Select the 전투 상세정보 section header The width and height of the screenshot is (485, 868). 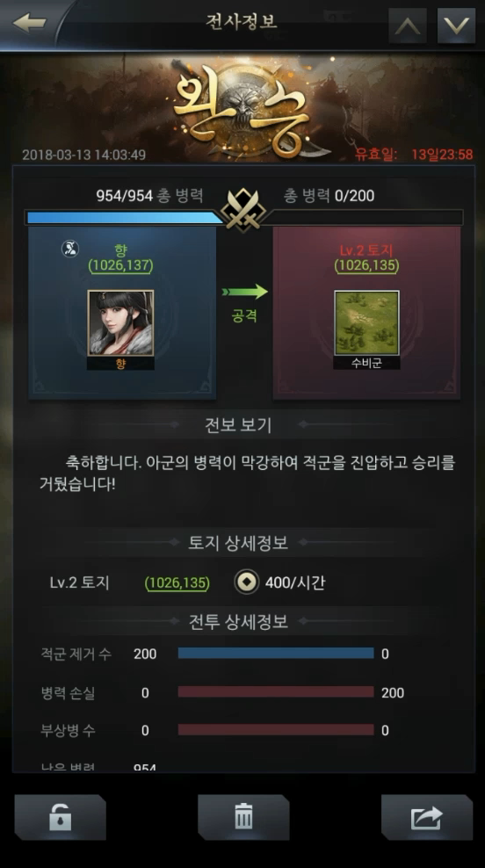(x=238, y=622)
